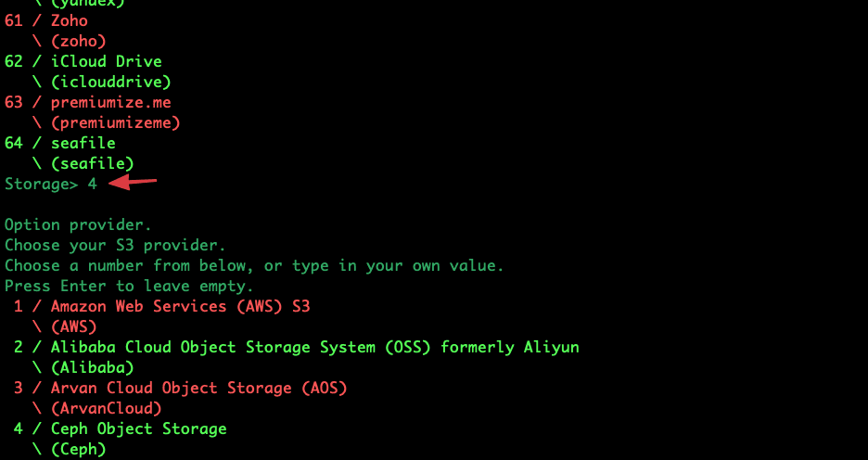
Task: Click the number 64 beside seafile
Action: click(x=13, y=143)
